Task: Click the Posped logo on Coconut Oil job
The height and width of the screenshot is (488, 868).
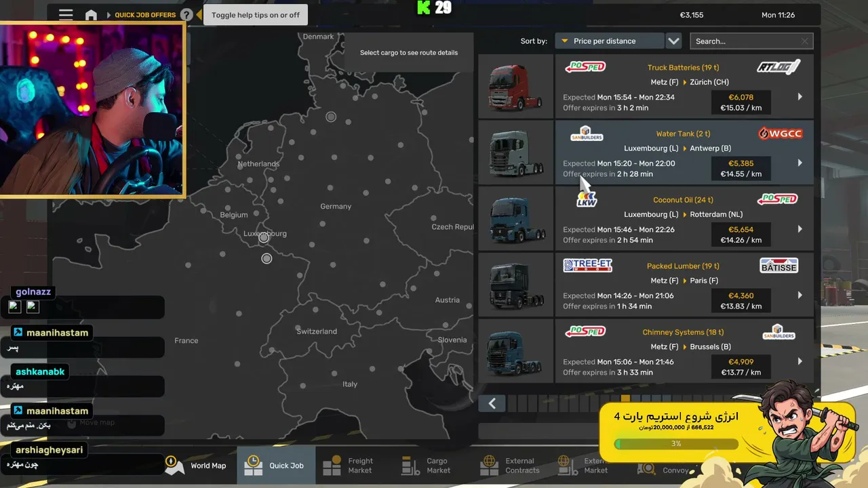Action: (777, 199)
